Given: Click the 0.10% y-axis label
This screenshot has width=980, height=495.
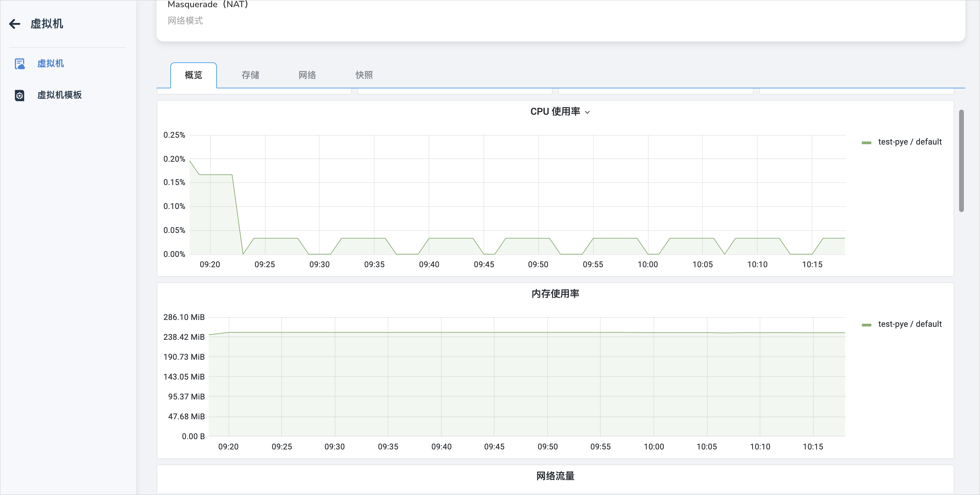Looking at the screenshot, I should tap(174, 207).
